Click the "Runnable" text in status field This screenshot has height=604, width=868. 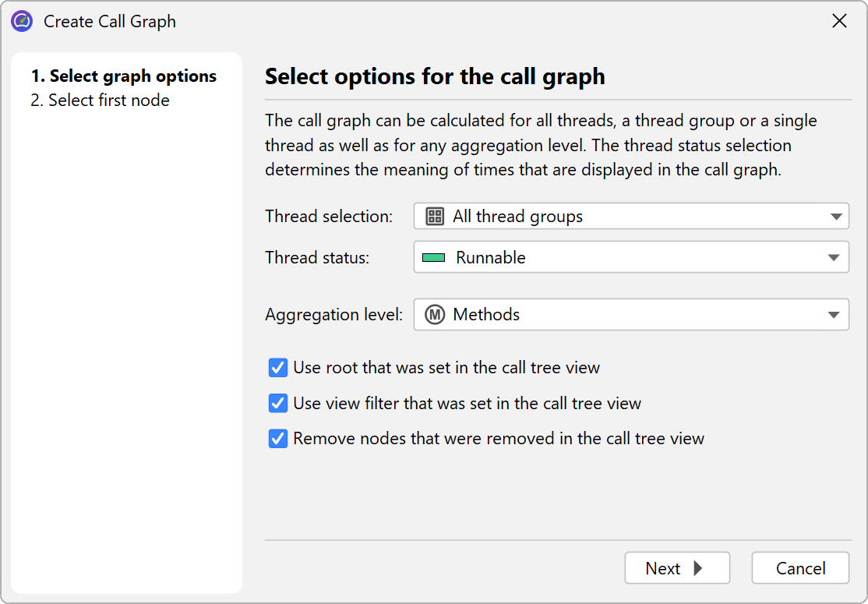point(490,258)
